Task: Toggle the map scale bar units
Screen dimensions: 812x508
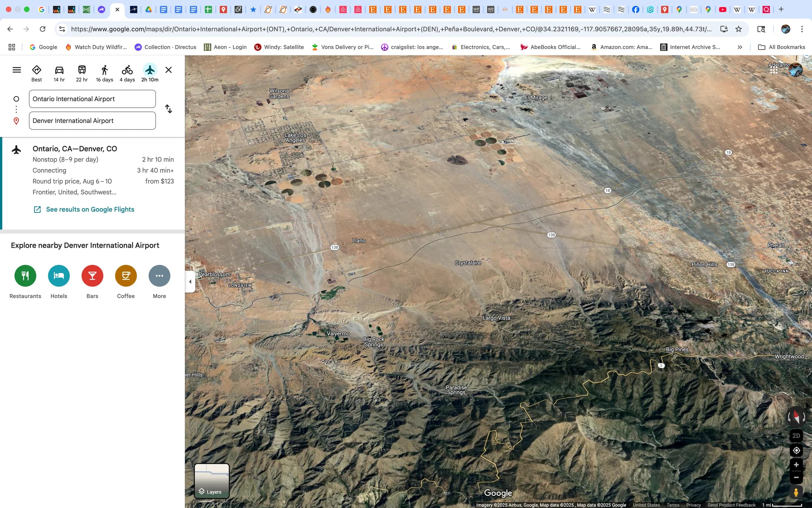Action: click(x=782, y=505)
